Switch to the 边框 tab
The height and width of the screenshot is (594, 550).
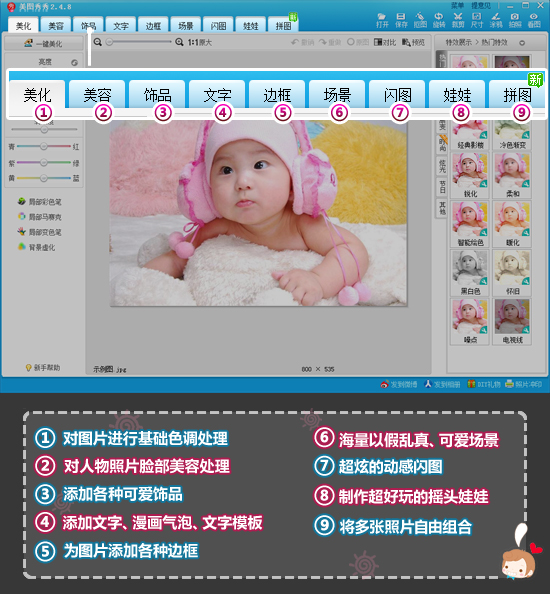[x=153, y=25]
